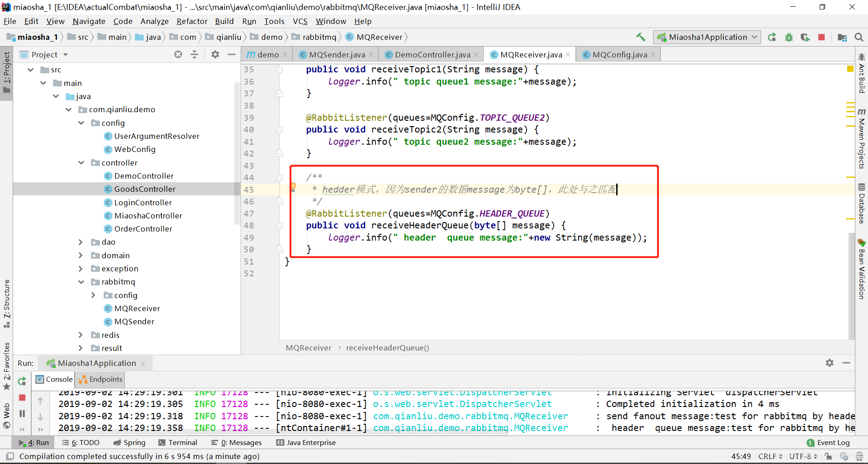This screenshot has height=464, width=868.
Task: Select LoginController in the project tree
Action: tap(143, 203)
